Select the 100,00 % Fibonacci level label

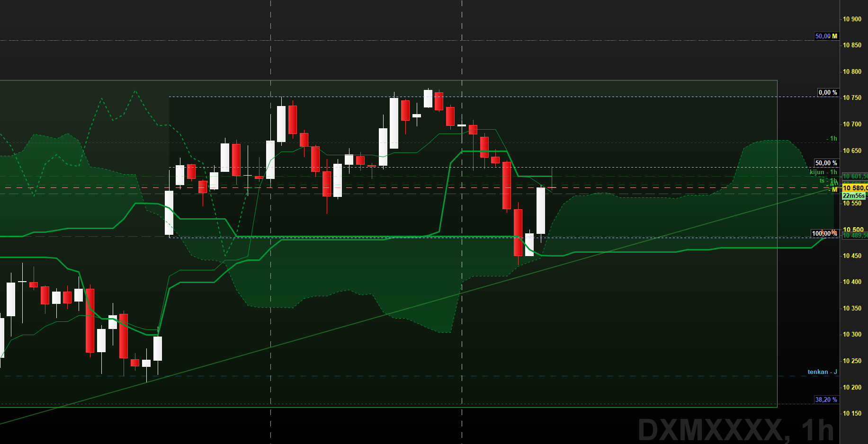pos(824,233)
